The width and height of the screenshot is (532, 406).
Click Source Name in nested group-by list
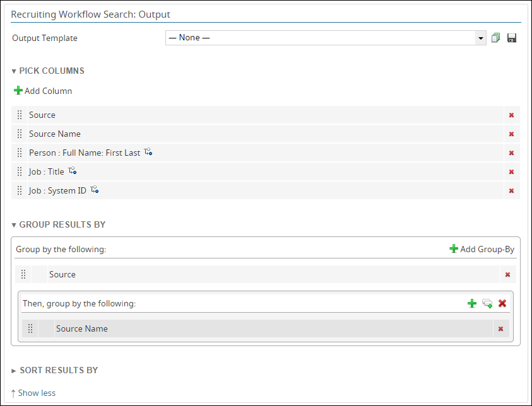point(82,328)
